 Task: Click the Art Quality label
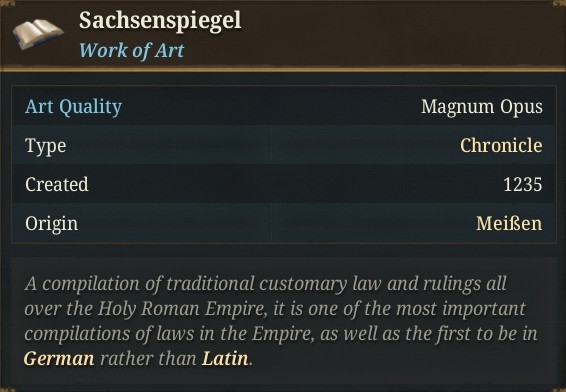click(x=74, y=107)
